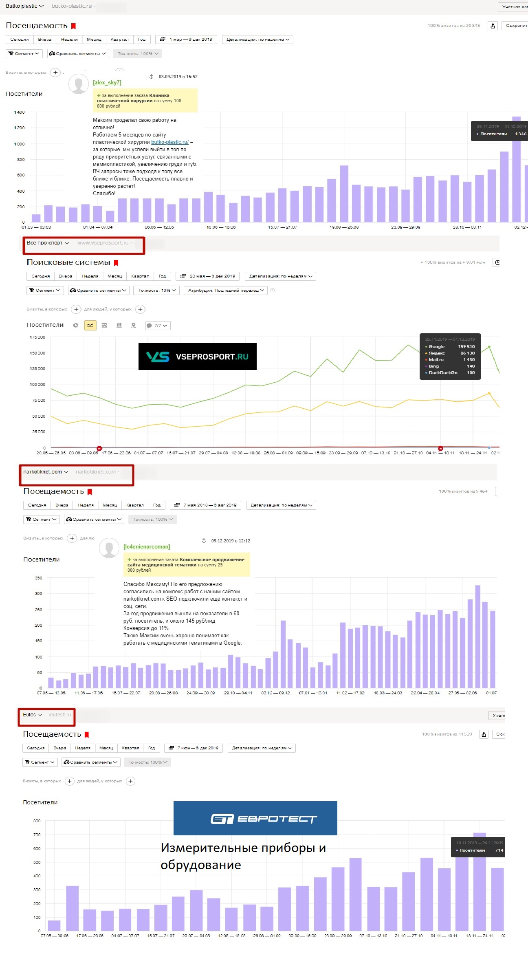This screenshot has width=528, height=980.
Task: Select Вчера period in narkotiknet.com report
Action: (x=62, y=505)
